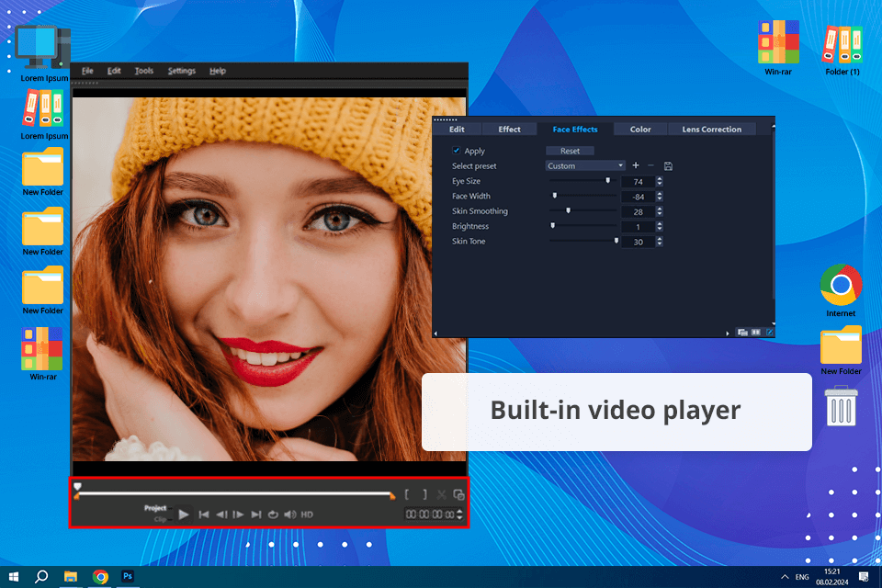The image size is (882, 588).
Task: Click the Eye Size value field 74
Action: (638, 182)
